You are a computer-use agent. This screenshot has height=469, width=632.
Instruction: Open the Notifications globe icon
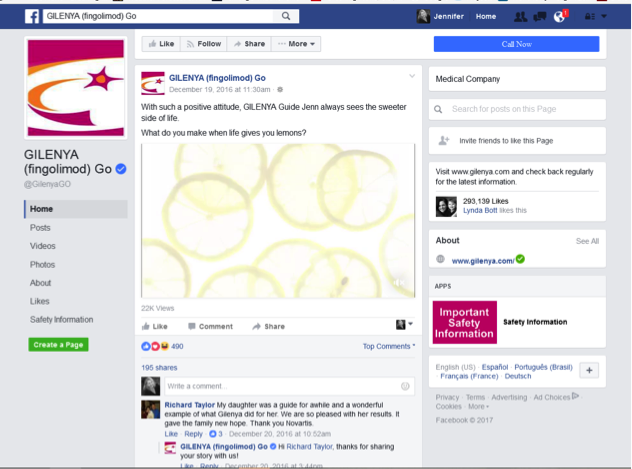point(559,17)
